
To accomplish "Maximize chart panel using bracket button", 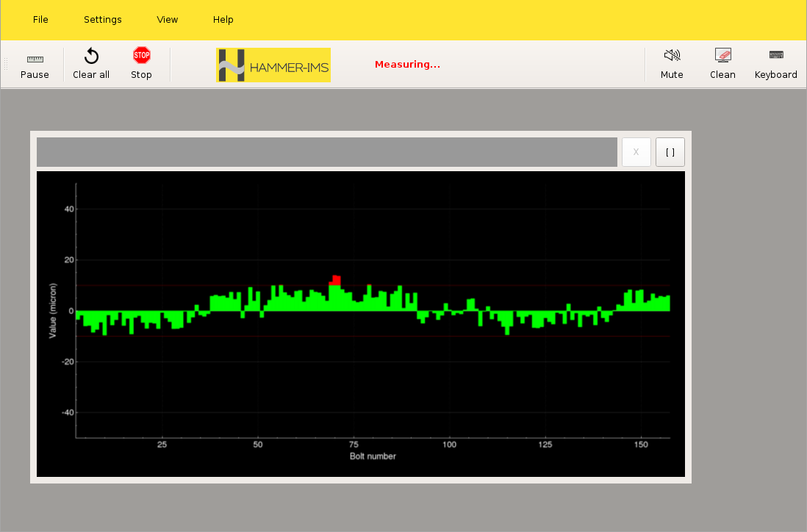I will 670,152.
